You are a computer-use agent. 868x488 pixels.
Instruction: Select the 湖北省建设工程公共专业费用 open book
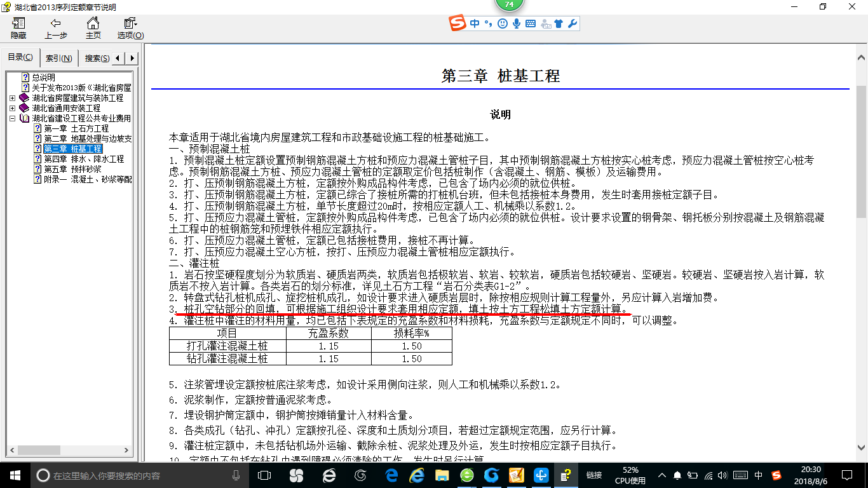81,118
